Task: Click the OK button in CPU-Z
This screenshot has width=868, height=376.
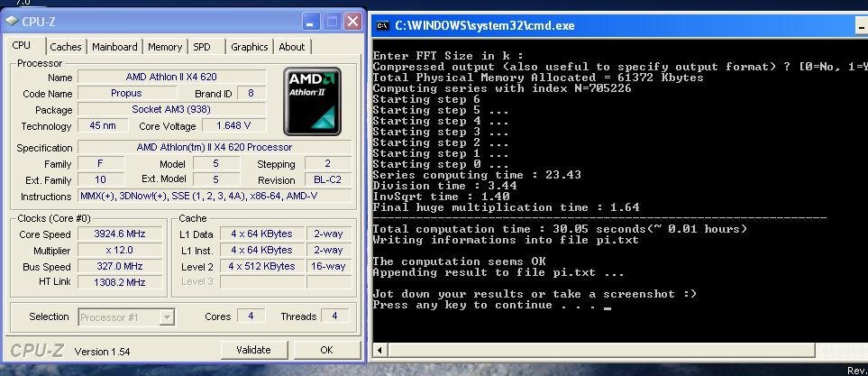Action: point(326,350)
